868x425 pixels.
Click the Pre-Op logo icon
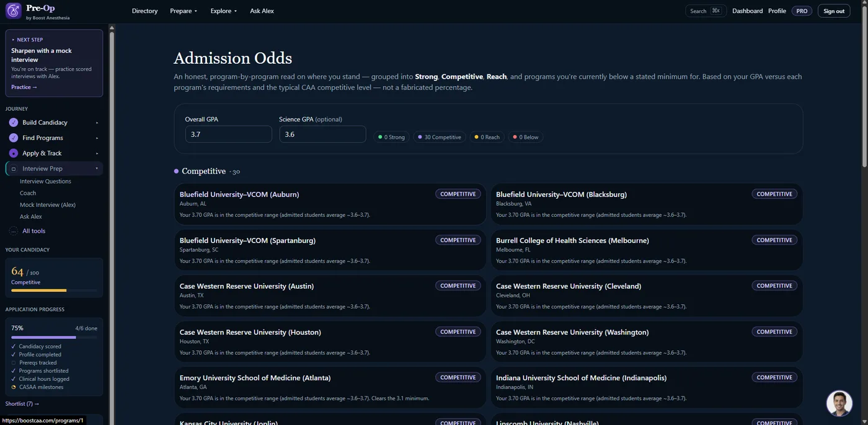[13, 11]
